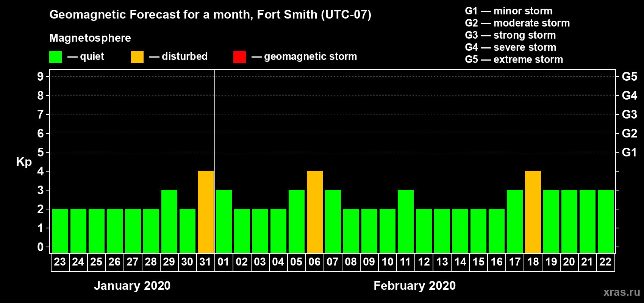Screen dimensions: 644x303
Task: Click the Kp value 5 axis tick
Action: 41,152
